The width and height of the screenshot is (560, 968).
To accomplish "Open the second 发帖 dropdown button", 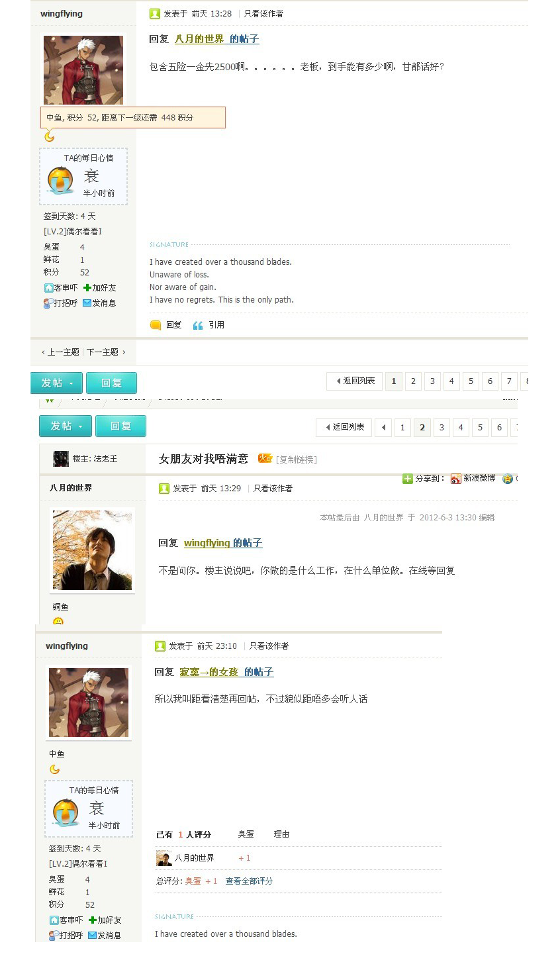I will click(66, 426).
